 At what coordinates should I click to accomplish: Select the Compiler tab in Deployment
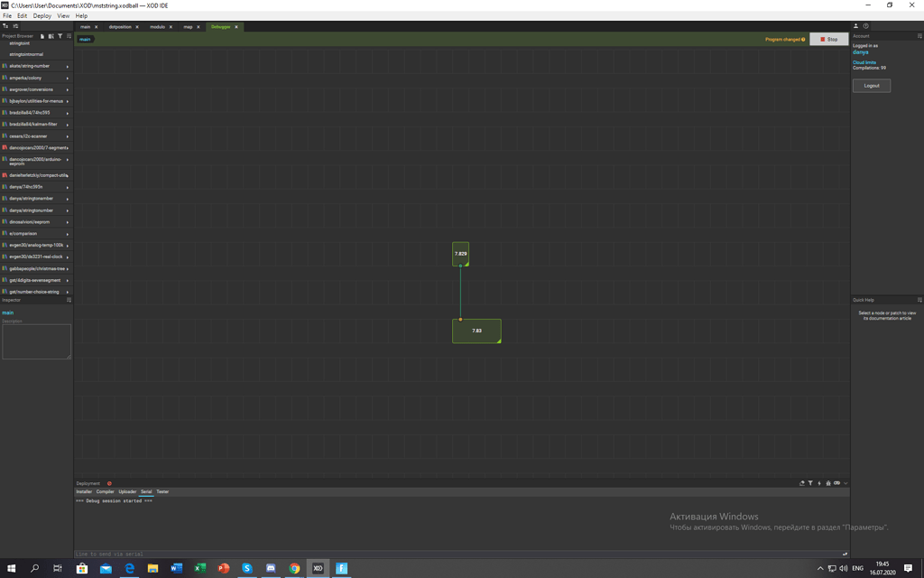[x=106, y=491]
